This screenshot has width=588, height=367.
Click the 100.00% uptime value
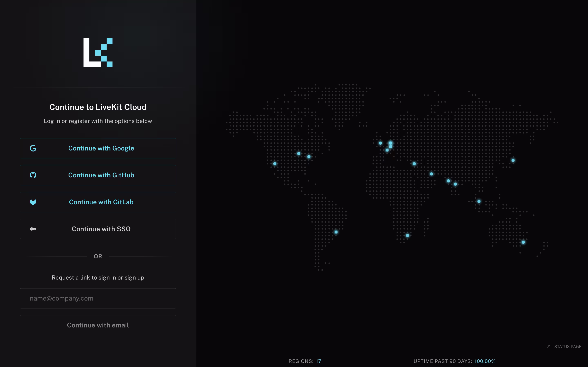(x=485, y=361)
